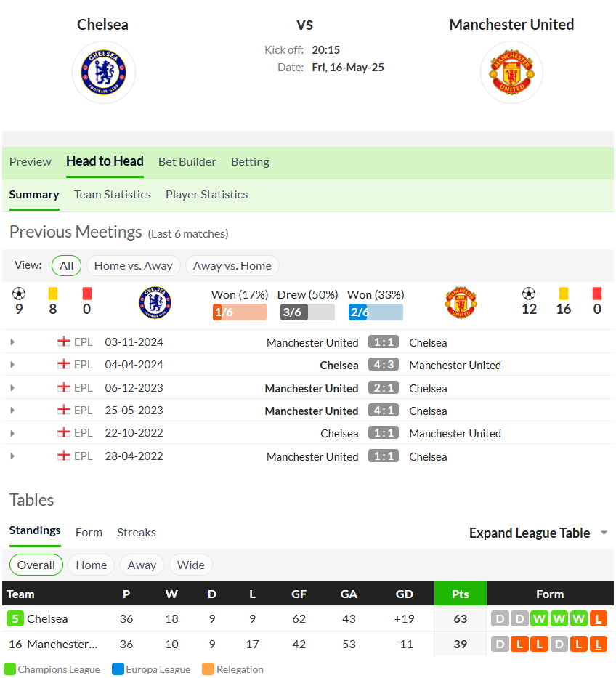
Task: Click the large Chelsea crest in the header
Action: 104,72
